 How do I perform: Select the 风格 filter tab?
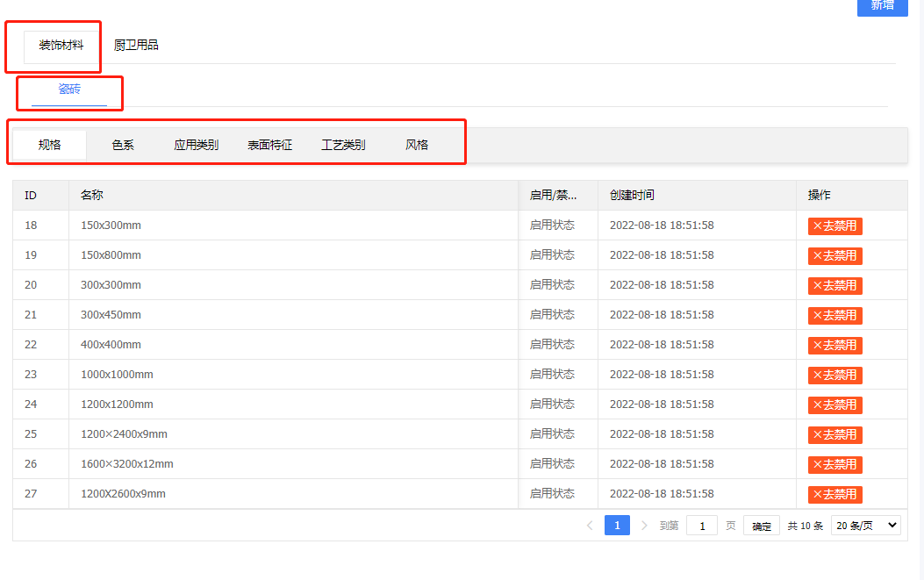click(417, 144)
